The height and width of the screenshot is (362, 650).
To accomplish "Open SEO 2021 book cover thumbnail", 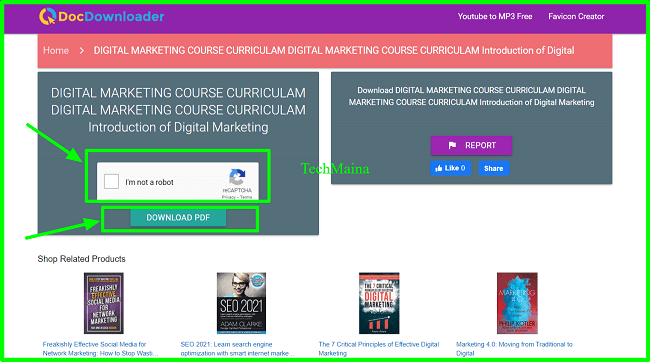I will tap(241, 303).
